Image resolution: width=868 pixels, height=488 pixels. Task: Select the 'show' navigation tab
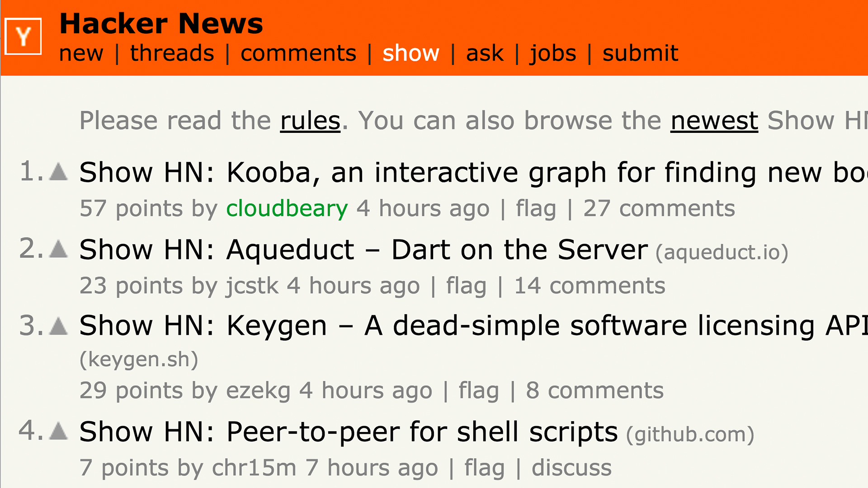(411, 53)
